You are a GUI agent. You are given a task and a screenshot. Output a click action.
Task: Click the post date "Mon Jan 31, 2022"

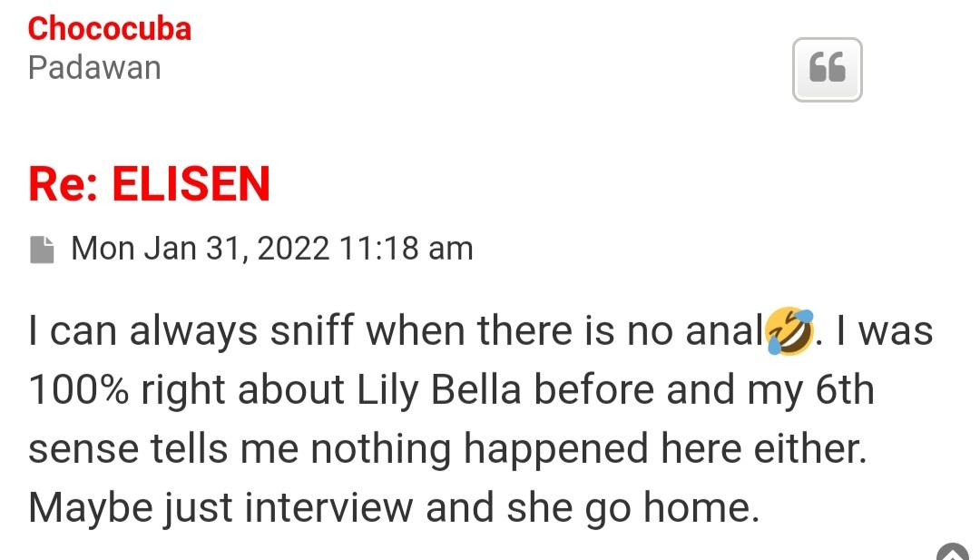coord(200,248)
